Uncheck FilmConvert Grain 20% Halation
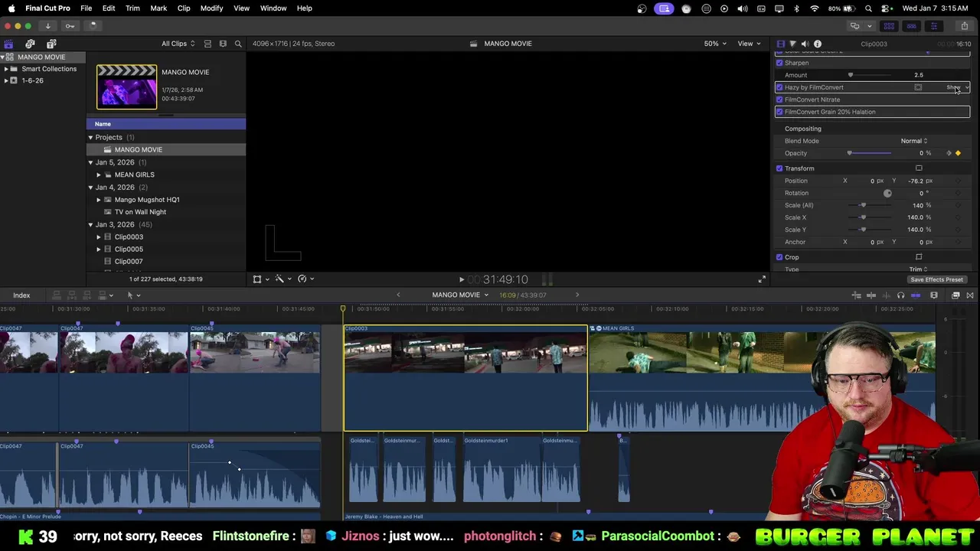 tap(779, 112)
